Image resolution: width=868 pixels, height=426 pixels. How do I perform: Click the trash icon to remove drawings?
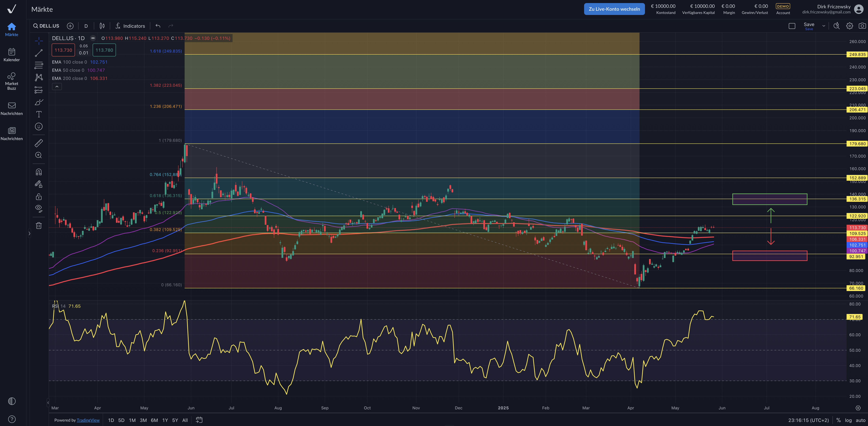39,225
